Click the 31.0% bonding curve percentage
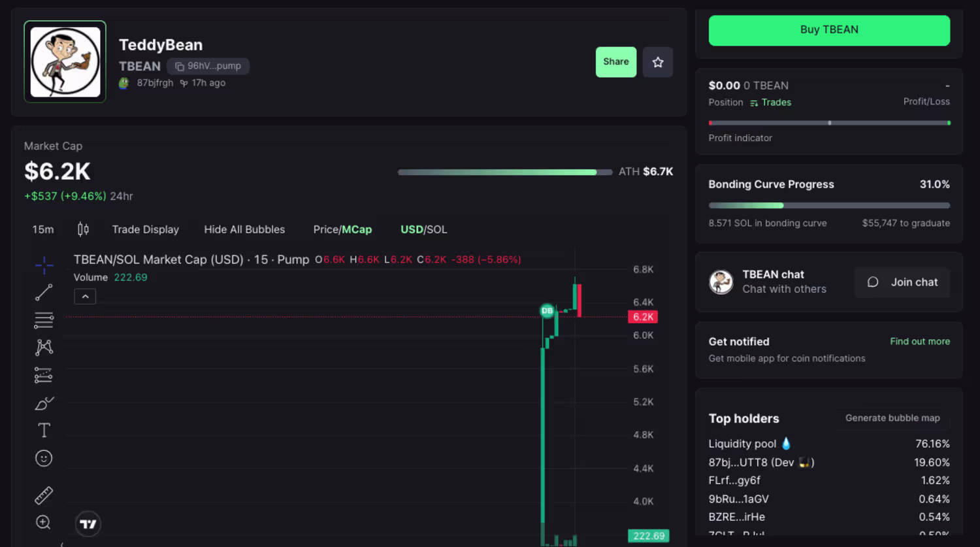Image resolution: width=980 pixels, height=547 pixels. (x=935, y=184)
